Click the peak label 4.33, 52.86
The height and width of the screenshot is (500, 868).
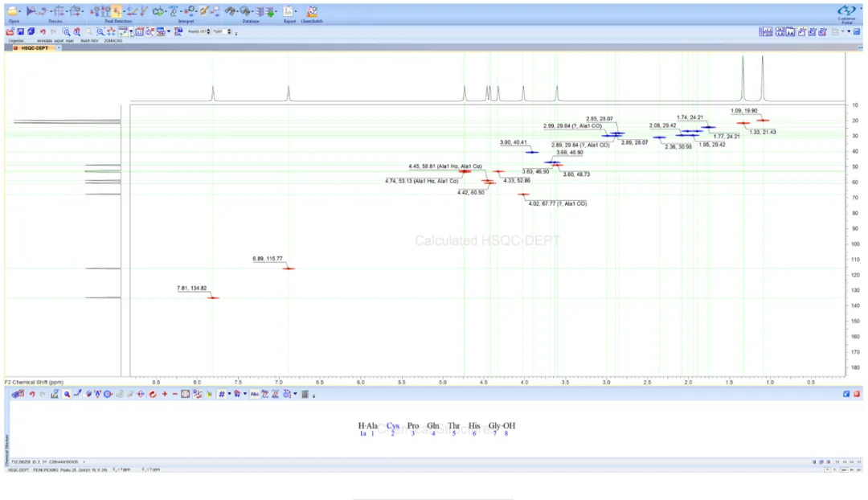tap(517, 181)
